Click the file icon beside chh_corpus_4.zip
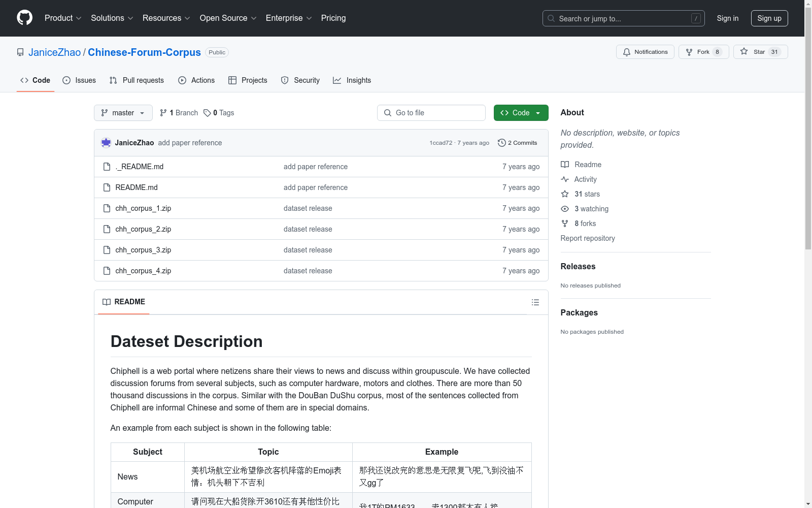The image size is (812, 508). (107, 271)
